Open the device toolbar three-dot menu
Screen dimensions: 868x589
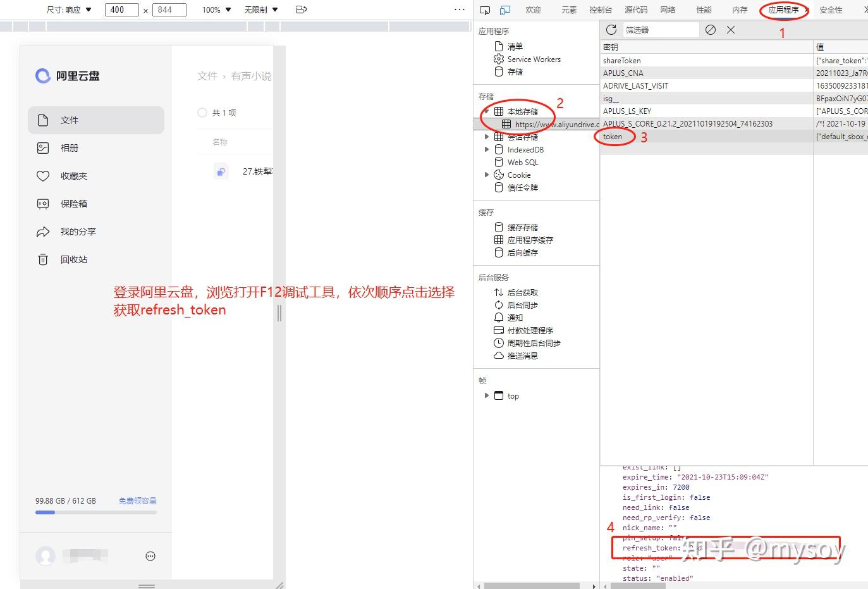[x=460, y=9]
